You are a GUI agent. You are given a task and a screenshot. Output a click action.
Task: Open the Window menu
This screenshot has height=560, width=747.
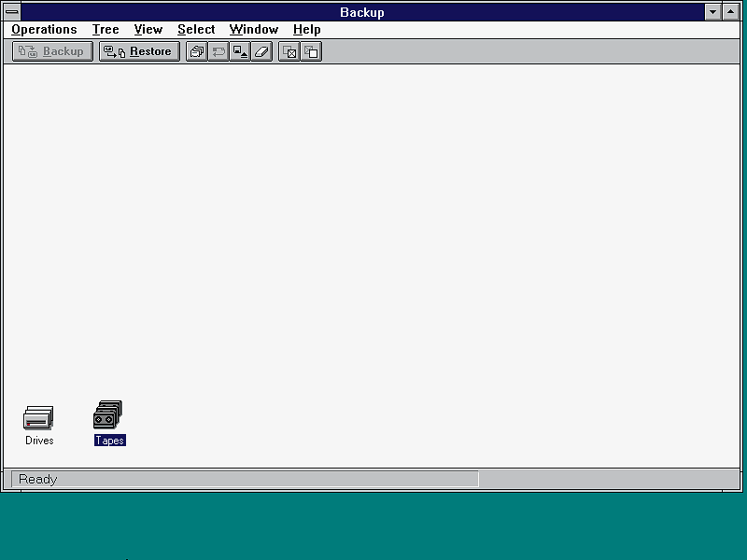coord(253,29)
